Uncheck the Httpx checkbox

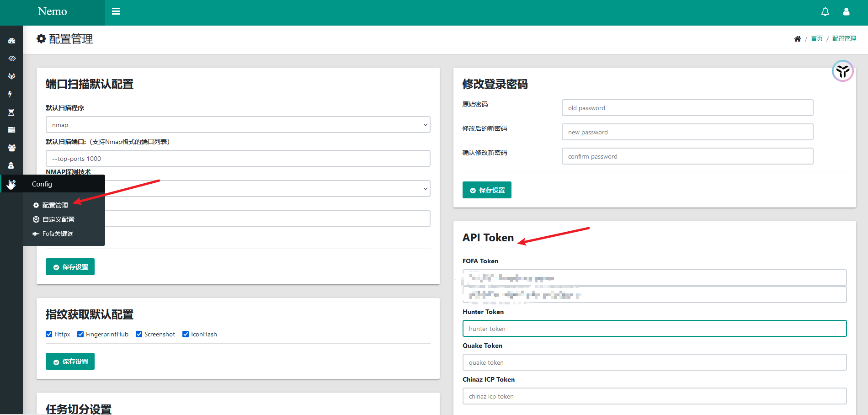(x=49, y=334)
